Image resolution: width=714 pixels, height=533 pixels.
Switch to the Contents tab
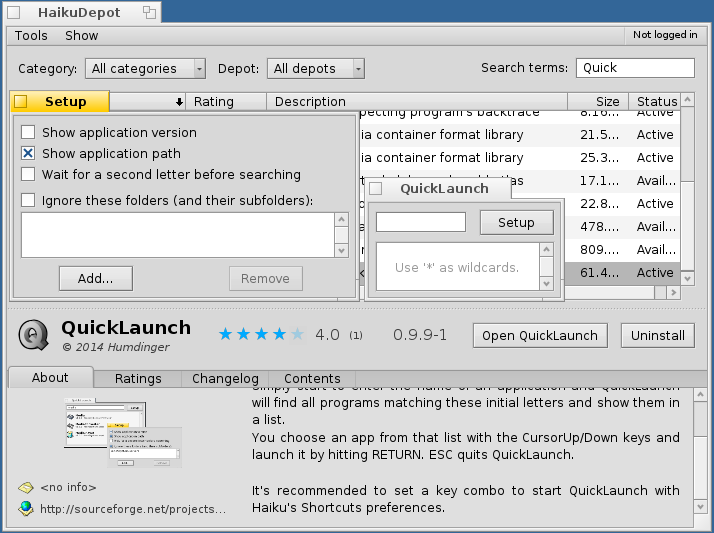pyautogui.click(x=312, y=379)
